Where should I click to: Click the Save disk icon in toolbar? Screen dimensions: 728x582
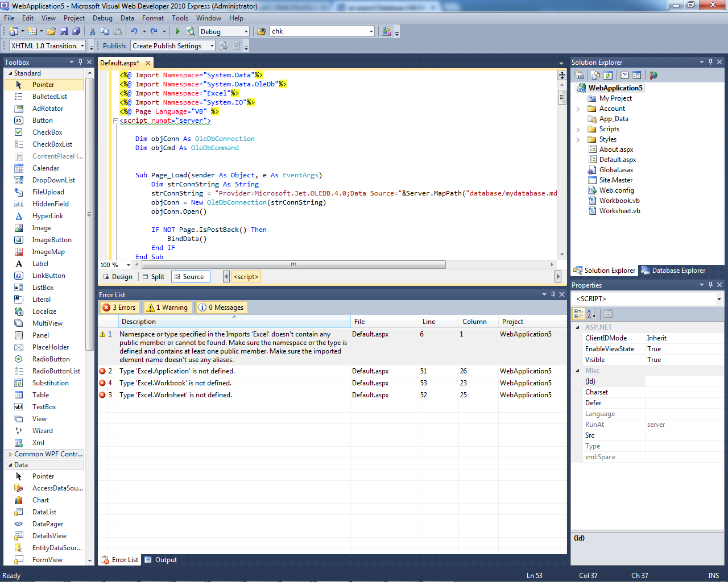point(64,31)
